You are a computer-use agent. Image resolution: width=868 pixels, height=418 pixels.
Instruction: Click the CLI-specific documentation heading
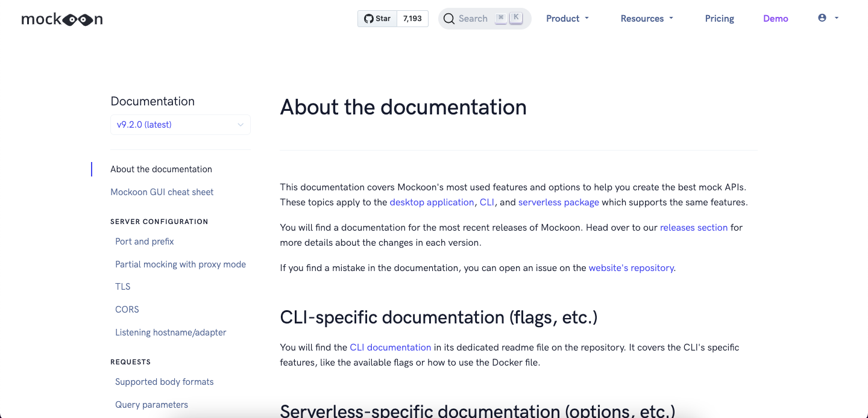pos(439,317)
